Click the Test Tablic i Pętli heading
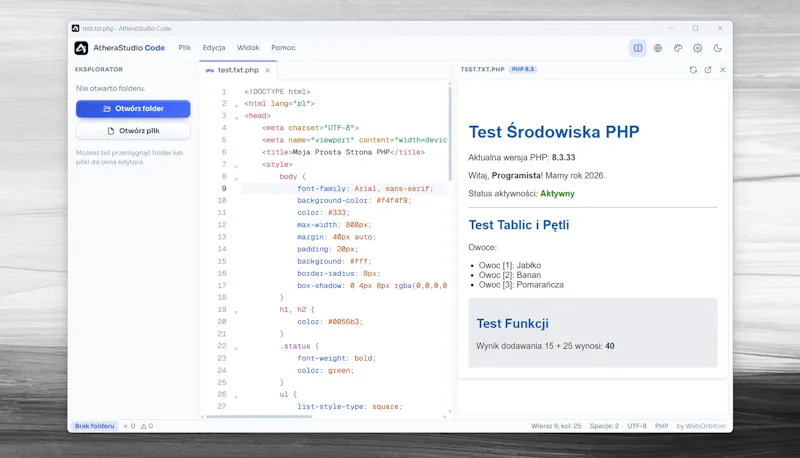 [518, 225]
